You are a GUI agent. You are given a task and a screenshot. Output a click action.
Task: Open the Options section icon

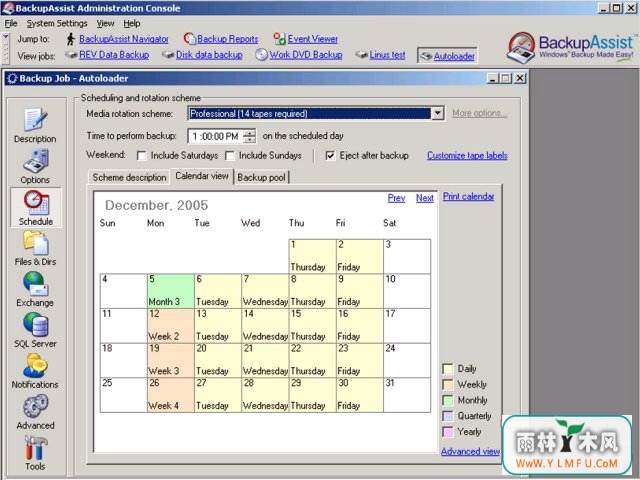click(x=36, y=160)
